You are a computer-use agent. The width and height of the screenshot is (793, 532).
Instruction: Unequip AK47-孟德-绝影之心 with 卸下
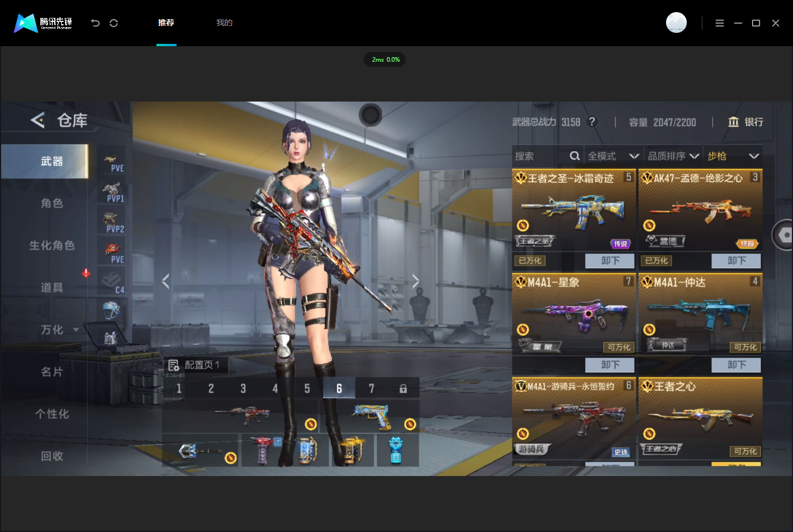(x=736, y=261)
